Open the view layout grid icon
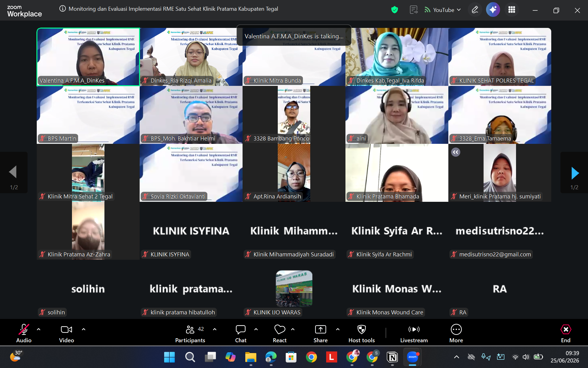Image resolution: width=588 pixels, height=368 pixels. tap(512, 10)
